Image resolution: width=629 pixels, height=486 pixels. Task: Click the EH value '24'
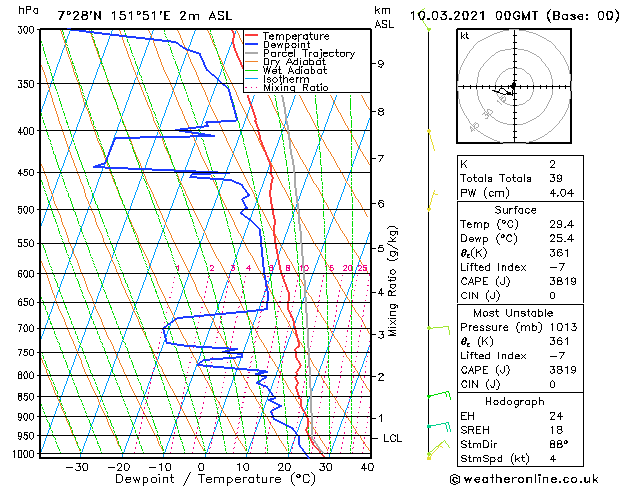tap(556, 416)
